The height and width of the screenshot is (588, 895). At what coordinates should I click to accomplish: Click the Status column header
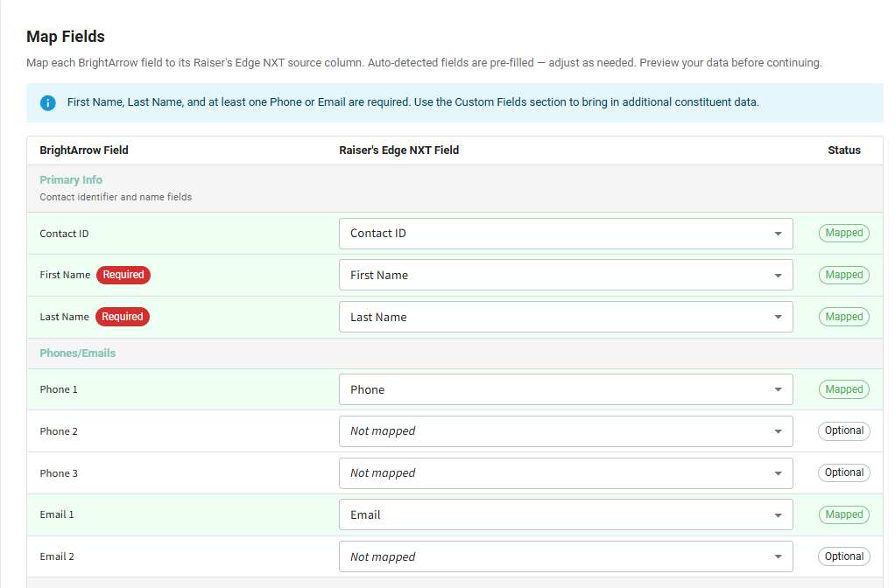tap(844, 150)
